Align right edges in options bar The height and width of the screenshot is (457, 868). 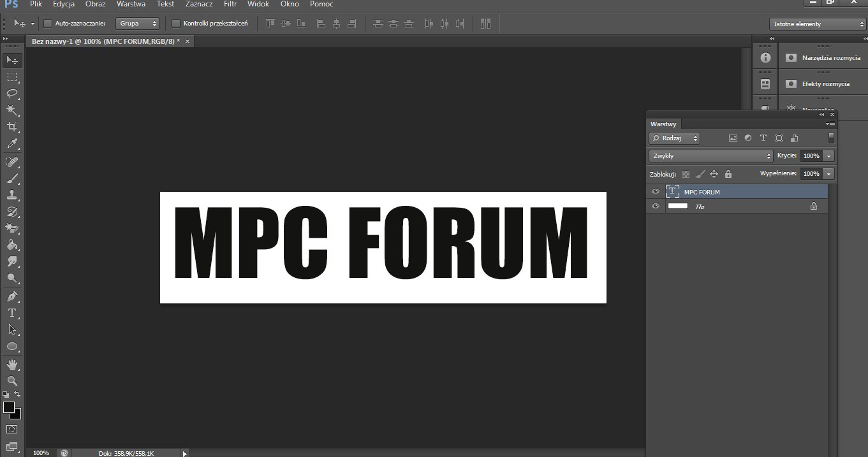351,24
